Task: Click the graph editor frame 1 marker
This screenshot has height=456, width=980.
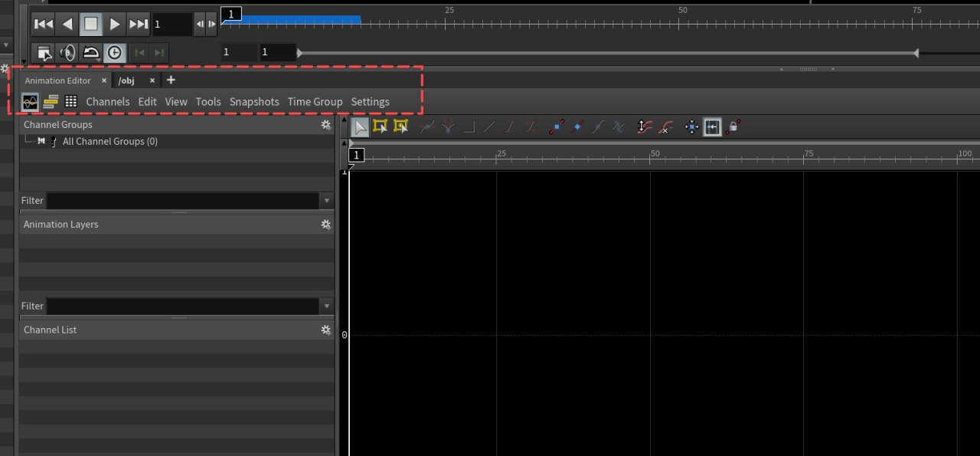Action: tap(357, 156)
